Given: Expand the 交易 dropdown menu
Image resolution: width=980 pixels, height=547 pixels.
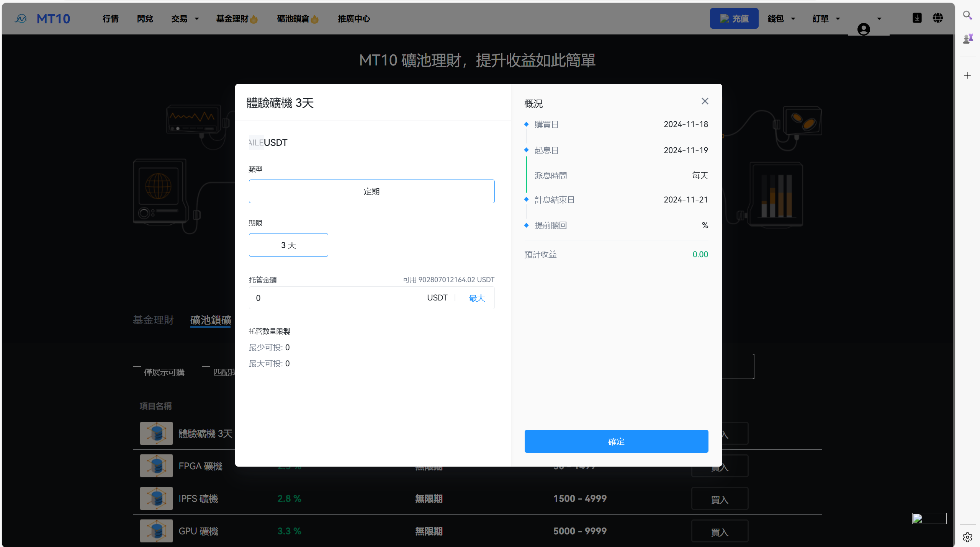Looking at the screenshot, I should (x=185, y=18).
